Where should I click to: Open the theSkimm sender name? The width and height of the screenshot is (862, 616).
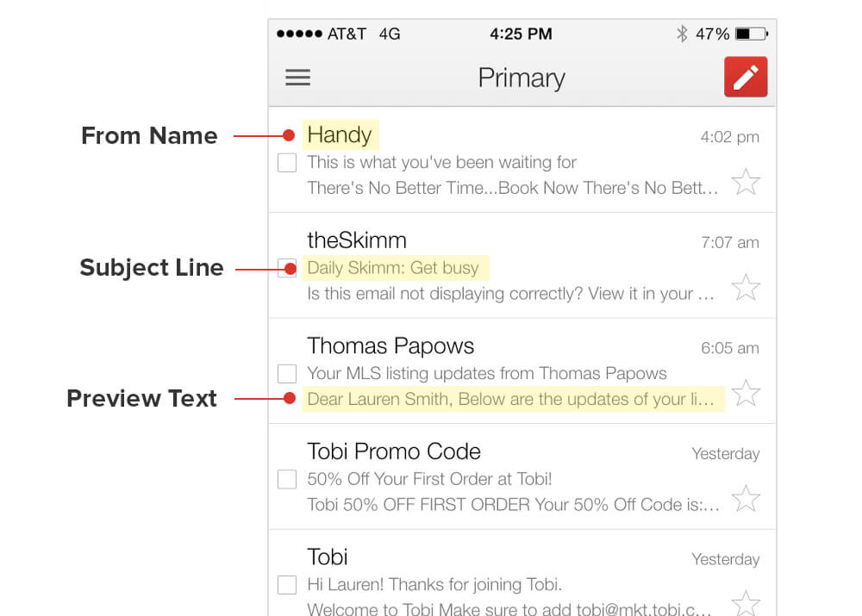[x=357, y=240]
